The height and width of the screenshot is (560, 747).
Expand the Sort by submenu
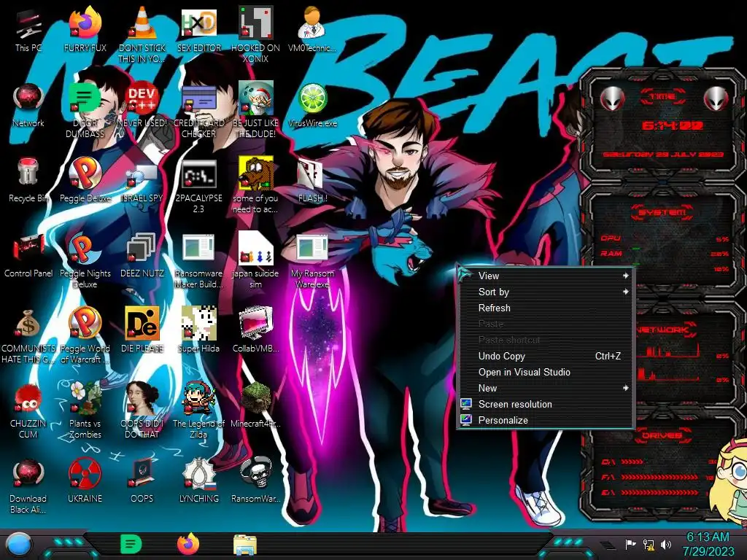[544, 292]
